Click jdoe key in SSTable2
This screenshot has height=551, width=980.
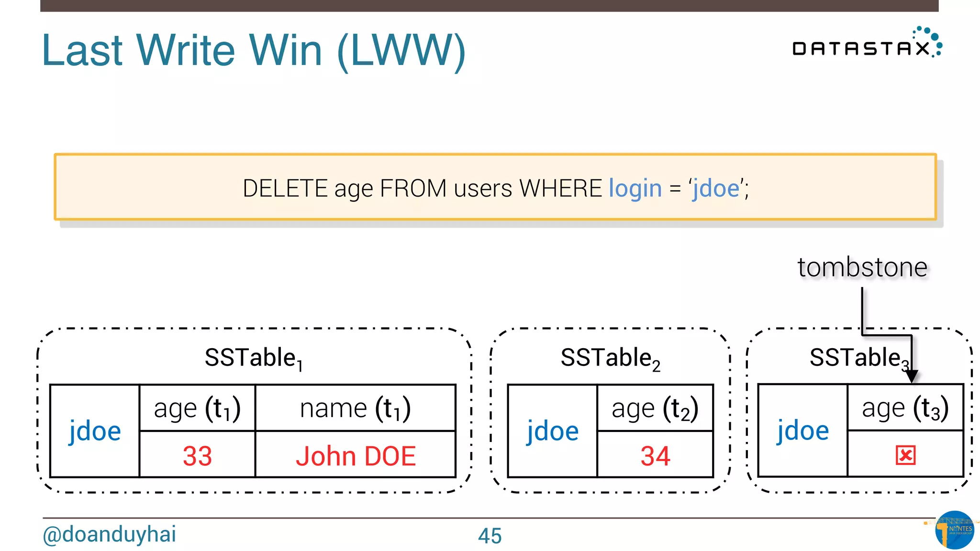553,431
